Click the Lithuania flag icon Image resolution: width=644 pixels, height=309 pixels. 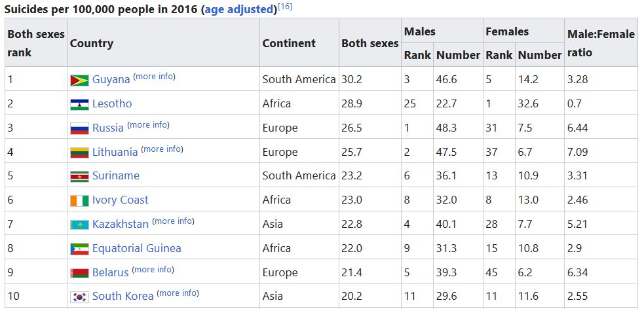[79, 153]
